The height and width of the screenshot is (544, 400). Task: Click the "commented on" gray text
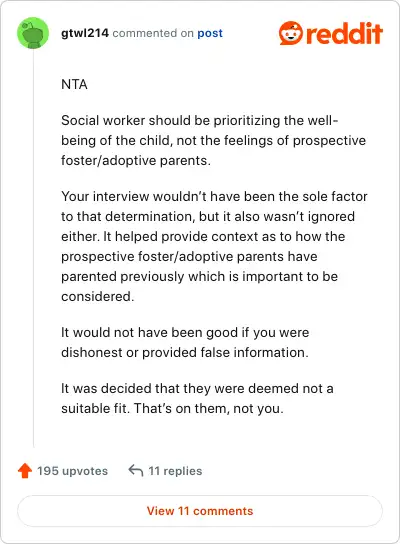153,33
